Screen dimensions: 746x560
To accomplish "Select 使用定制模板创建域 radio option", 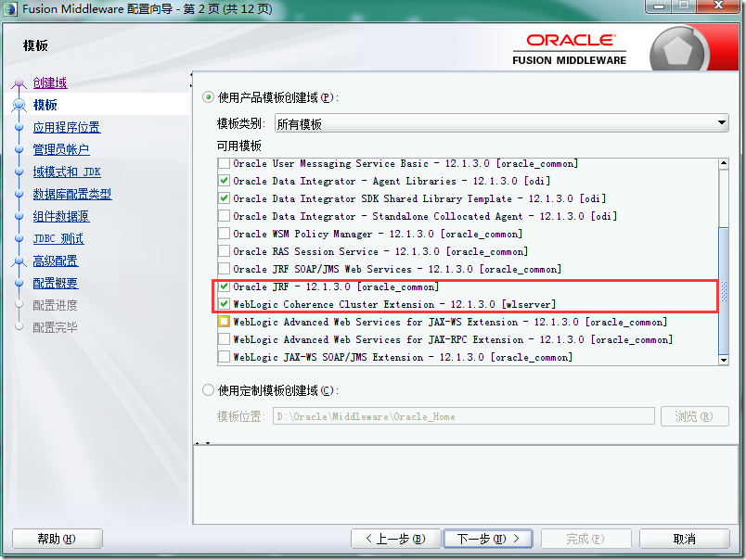I will pyautogui.click(x=208, y=390).
